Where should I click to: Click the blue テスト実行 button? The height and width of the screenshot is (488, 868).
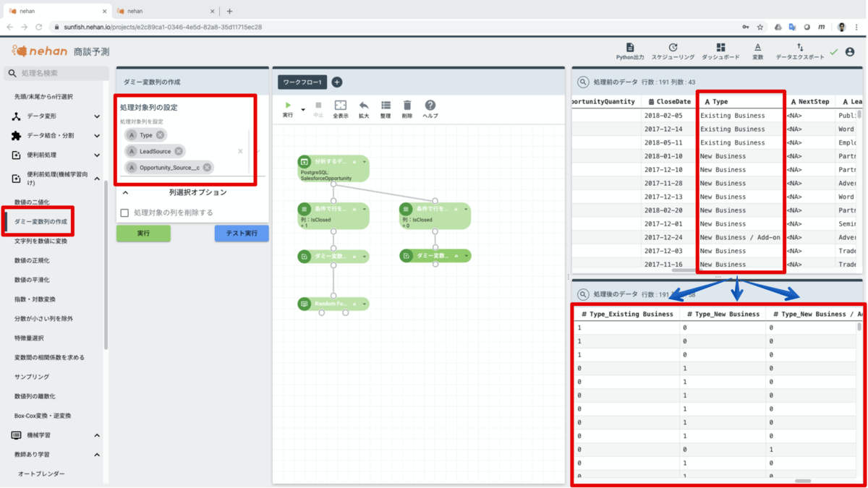(242, 234)
